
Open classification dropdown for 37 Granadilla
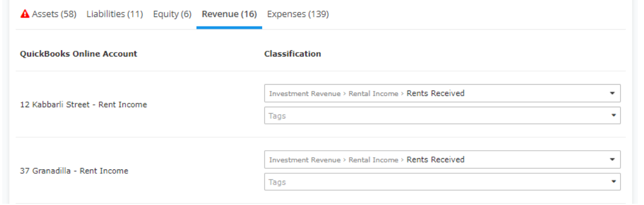click(442, 159)
